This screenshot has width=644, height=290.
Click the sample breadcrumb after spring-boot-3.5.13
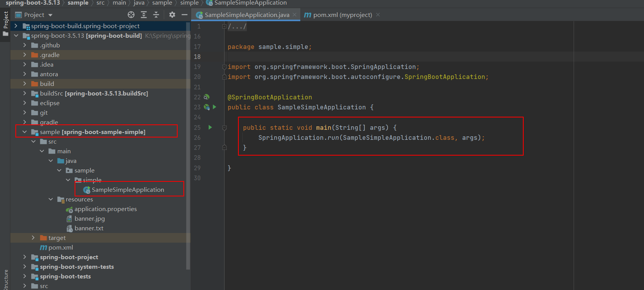pos(78,3)
